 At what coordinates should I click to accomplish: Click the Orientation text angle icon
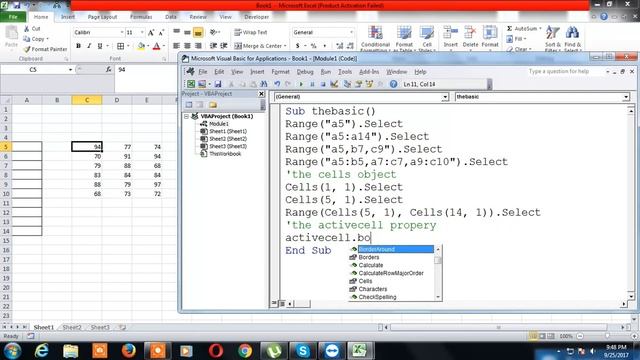pos(213,32)
